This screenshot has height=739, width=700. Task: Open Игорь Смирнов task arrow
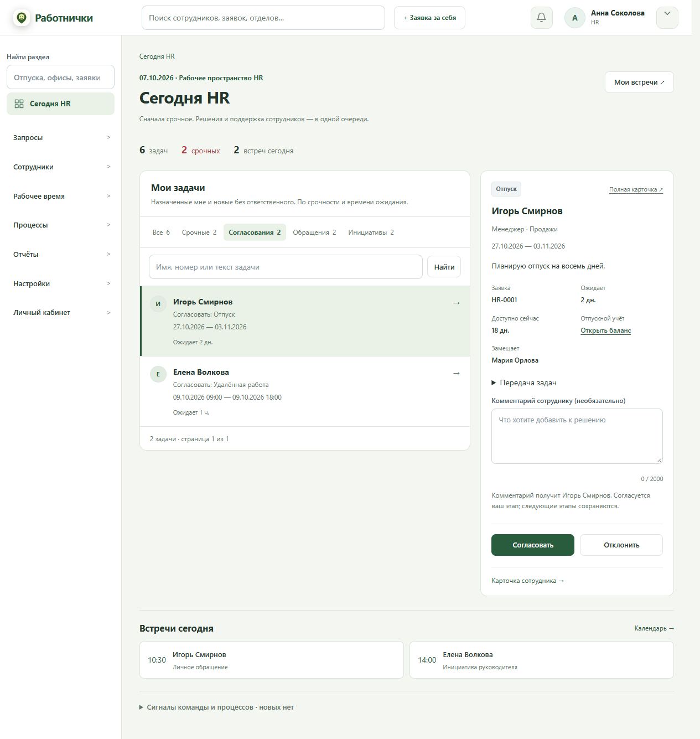457,303
